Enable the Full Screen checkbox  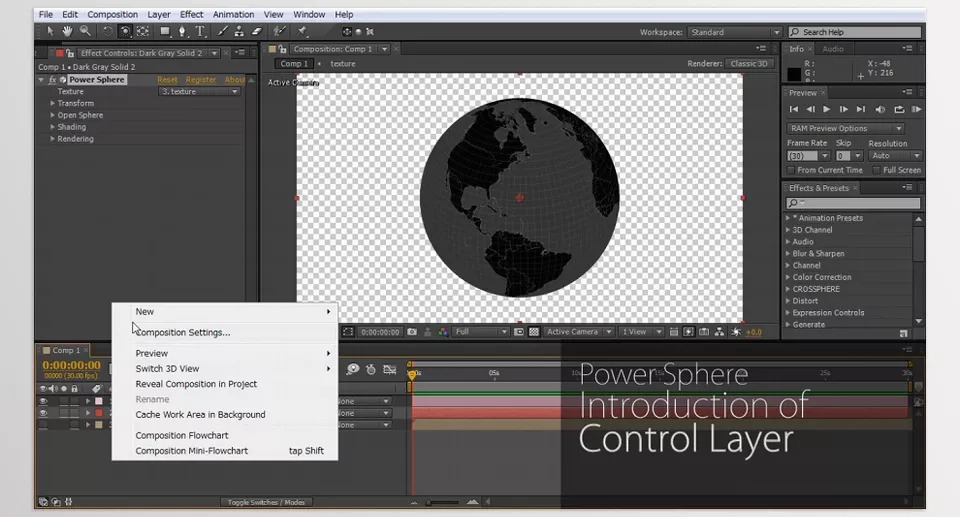[876, 170]
